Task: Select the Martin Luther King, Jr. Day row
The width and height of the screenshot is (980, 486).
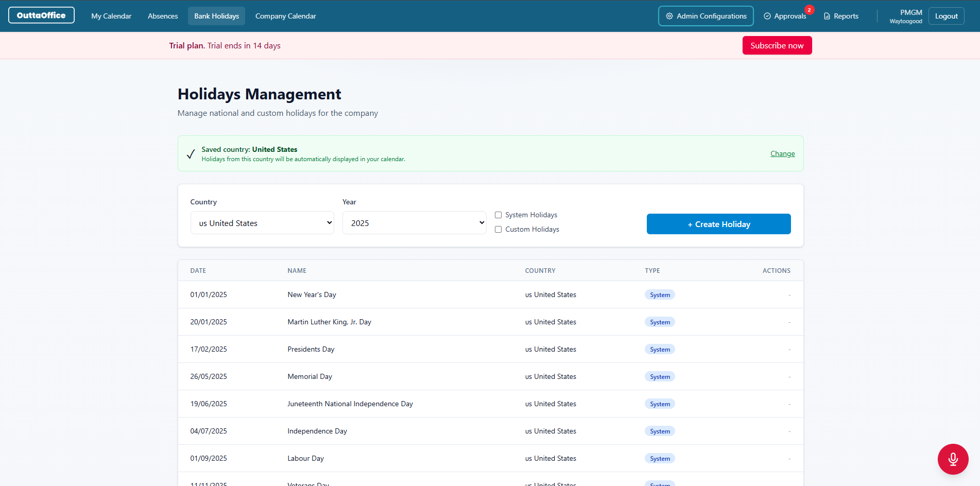Action: (490, 322)
